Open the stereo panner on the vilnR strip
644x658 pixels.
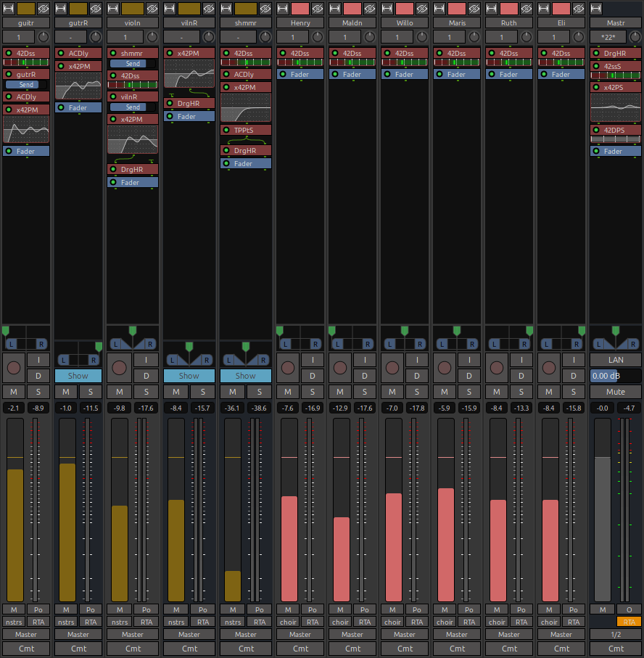click(189, 355)
